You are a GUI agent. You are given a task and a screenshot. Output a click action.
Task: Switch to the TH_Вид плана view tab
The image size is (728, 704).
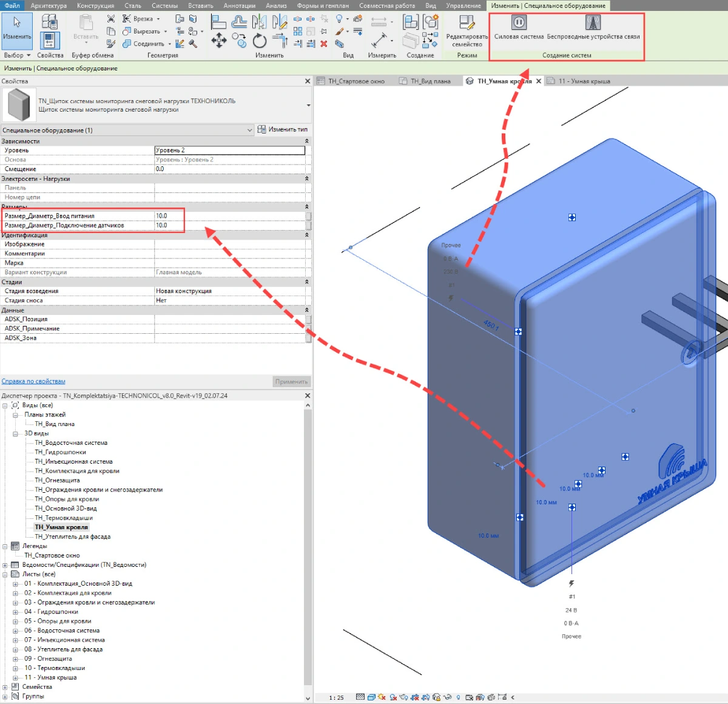[430, 81]
